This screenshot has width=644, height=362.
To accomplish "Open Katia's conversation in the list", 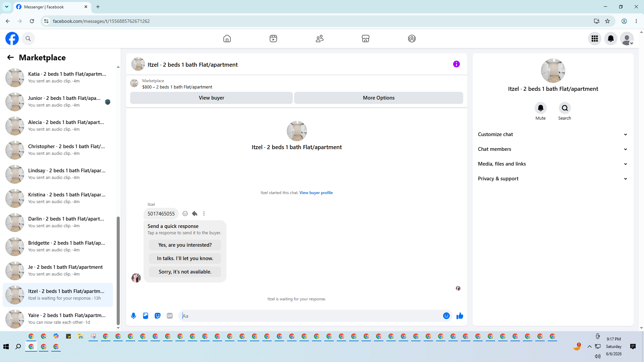I will pos(58,77).
